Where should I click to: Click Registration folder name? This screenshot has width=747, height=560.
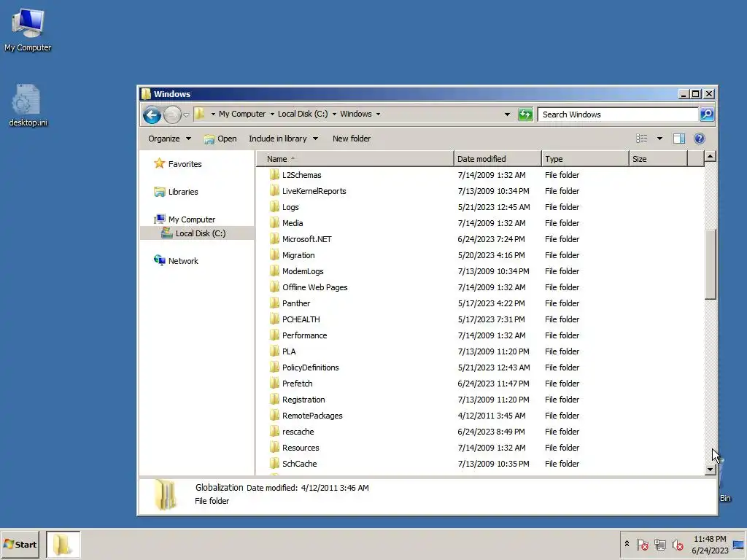(303, 400)
